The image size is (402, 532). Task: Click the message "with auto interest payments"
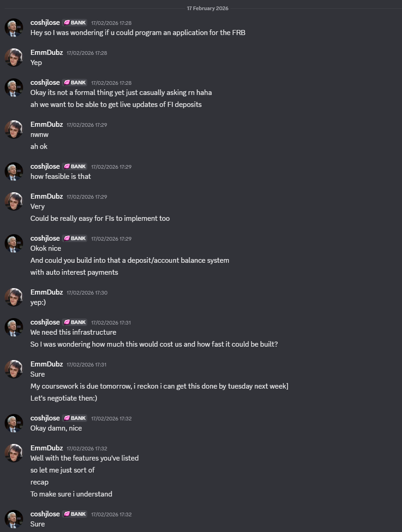tap(74, 272)
